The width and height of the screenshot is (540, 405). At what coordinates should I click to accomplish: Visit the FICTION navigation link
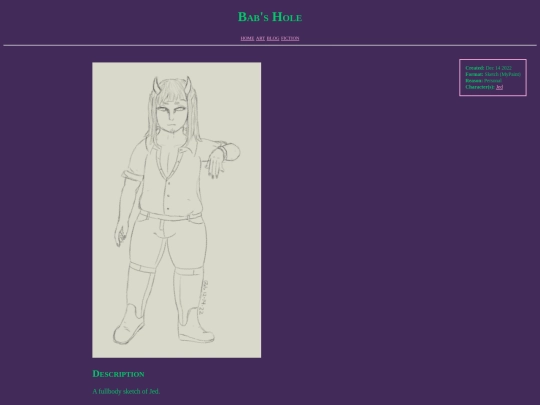pyautogui.click(x=290, y=38)
